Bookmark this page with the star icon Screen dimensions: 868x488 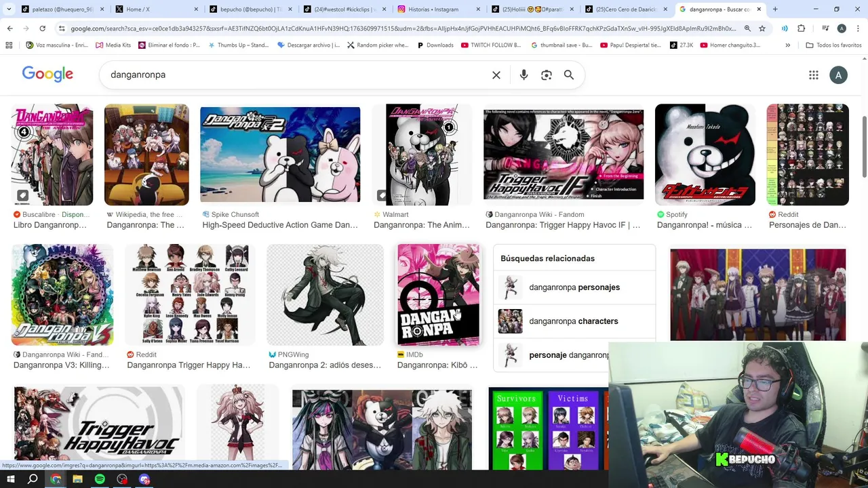762,28
